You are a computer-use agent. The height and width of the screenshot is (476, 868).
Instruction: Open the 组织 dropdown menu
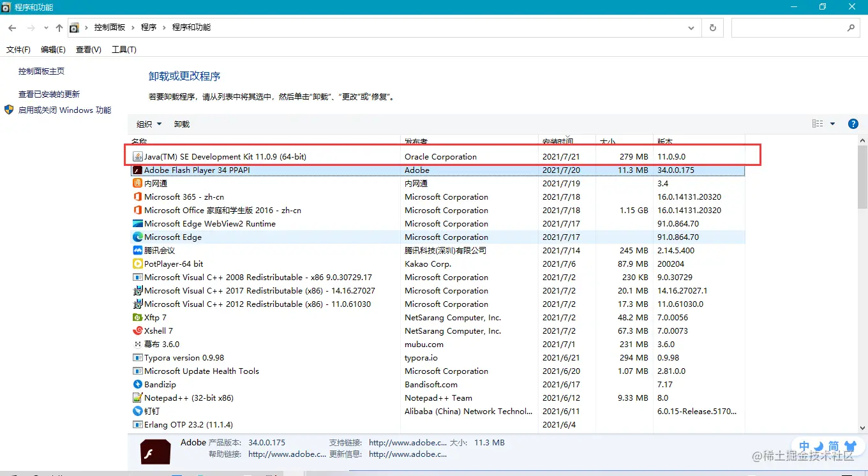click(149, 124)
